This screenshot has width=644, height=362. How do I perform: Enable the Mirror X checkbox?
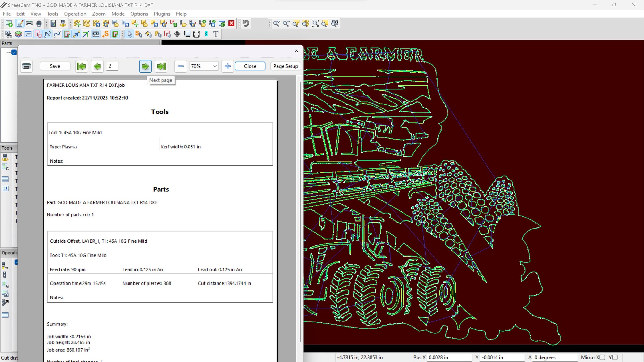602,357
